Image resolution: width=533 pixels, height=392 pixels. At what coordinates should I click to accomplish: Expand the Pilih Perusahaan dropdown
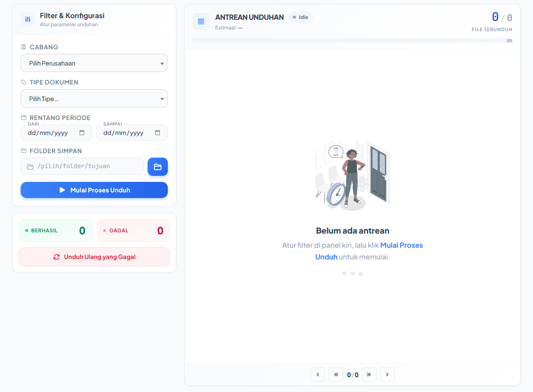(94, 63)
